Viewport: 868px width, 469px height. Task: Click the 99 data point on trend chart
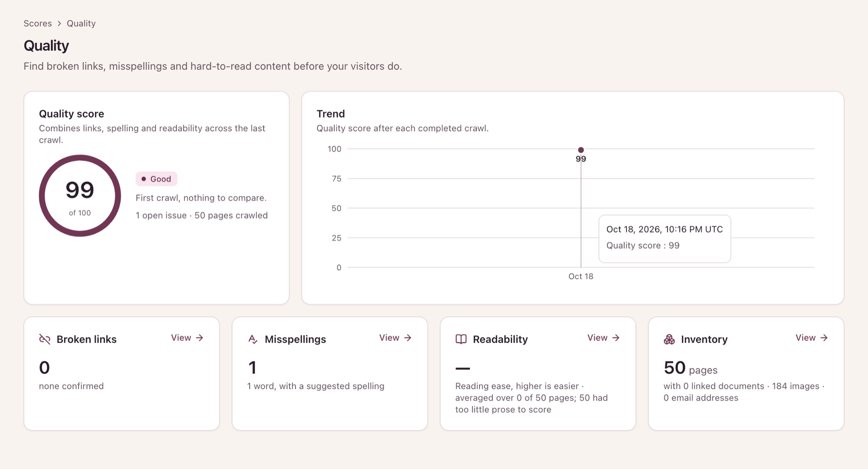[x=581, y=150]
